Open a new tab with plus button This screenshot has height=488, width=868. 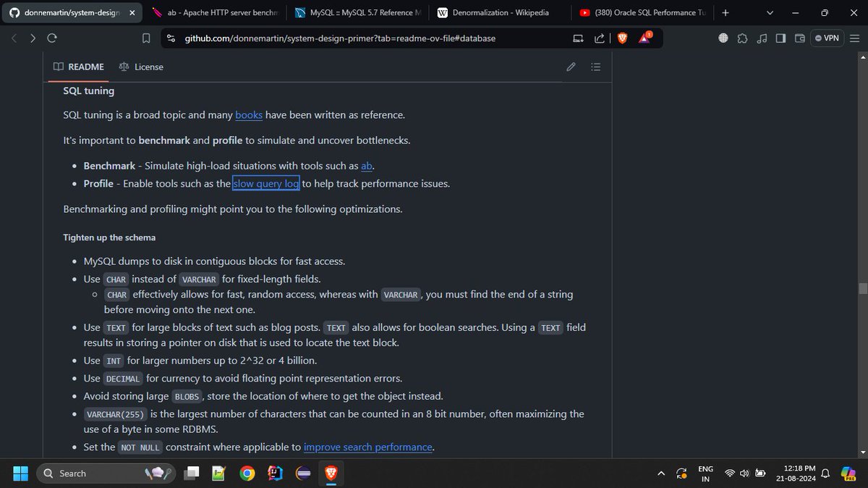pos(726,12)
